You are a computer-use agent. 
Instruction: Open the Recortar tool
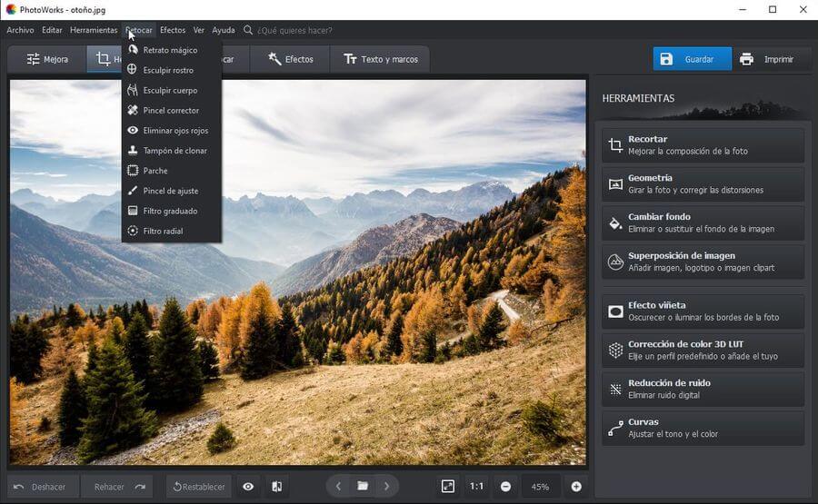coord(703,145)
